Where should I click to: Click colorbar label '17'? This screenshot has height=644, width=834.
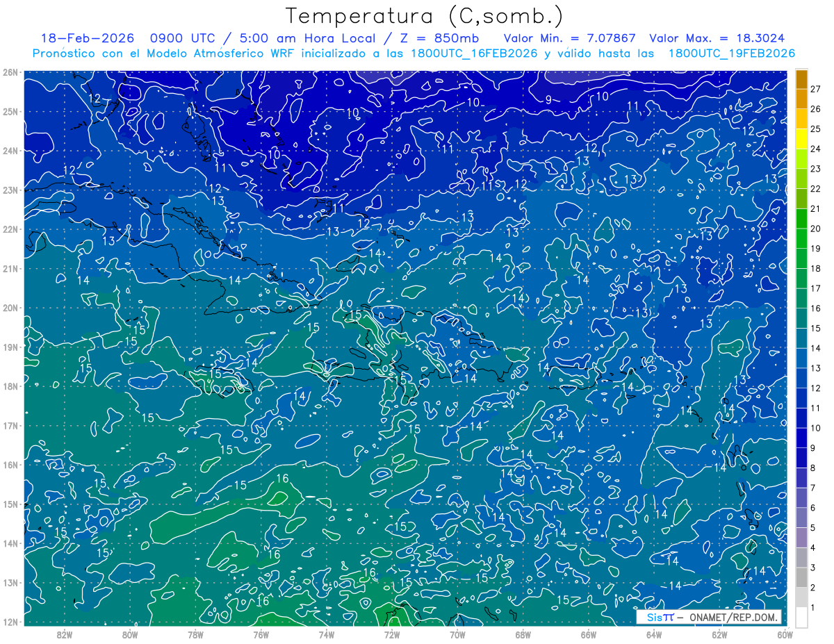tap(815, 288)
